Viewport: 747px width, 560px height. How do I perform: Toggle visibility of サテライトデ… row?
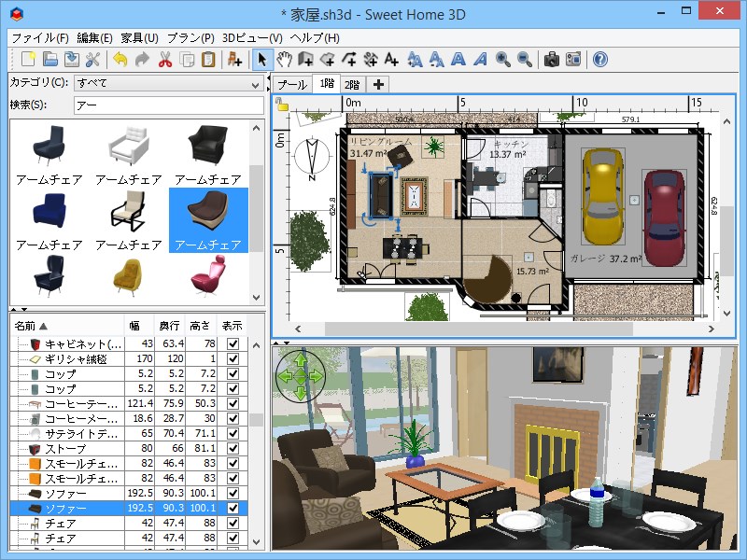point(233,433)
